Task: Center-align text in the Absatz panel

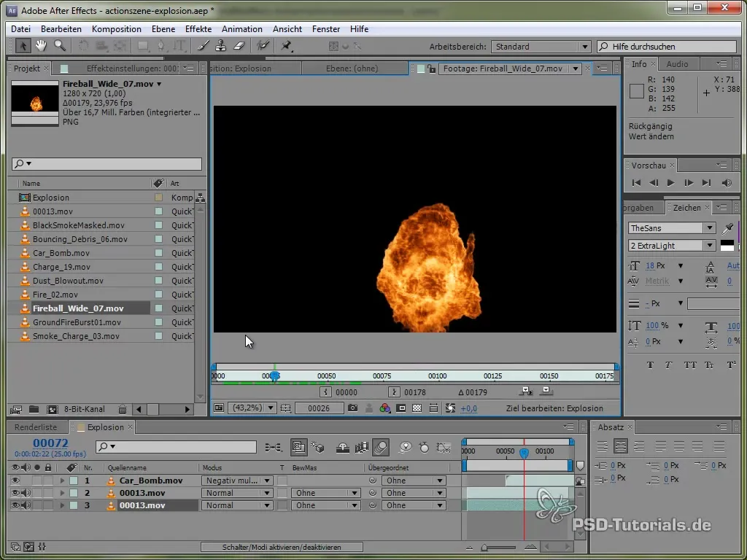Action: 620,446
